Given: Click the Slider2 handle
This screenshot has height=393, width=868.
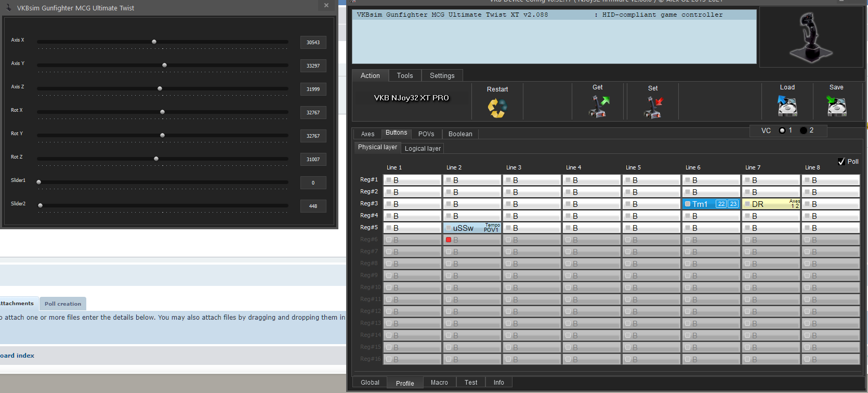Looking at the screenshot, I should click(x=40, y=205).
